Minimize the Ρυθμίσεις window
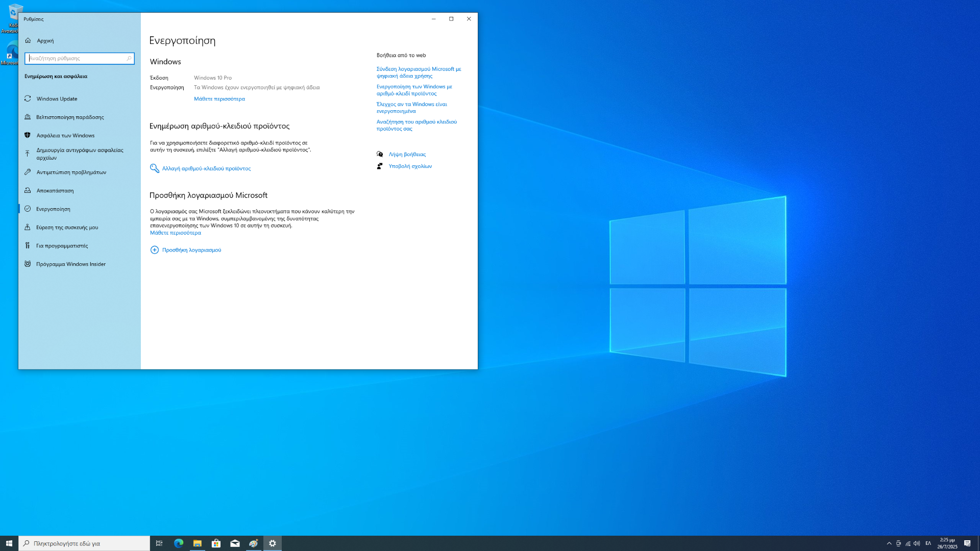The height and width of the screenshot is (551, 980). (x=434, y=19)
